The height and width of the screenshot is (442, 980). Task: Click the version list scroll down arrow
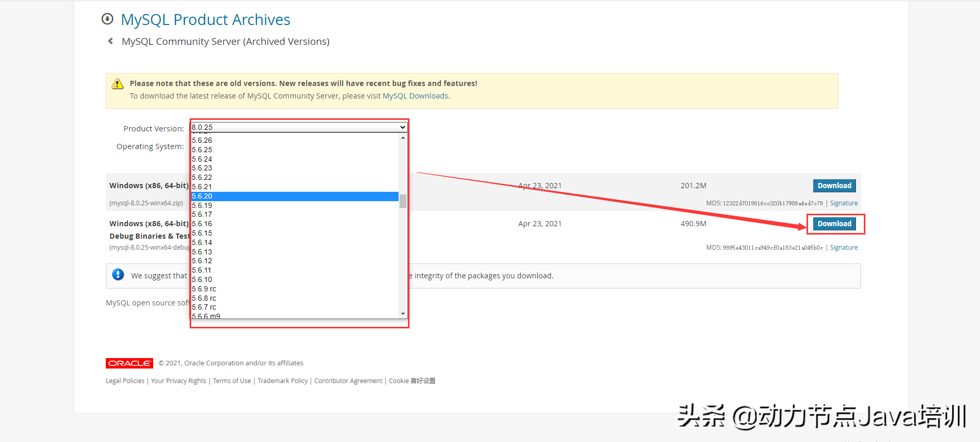pos(403,314)
